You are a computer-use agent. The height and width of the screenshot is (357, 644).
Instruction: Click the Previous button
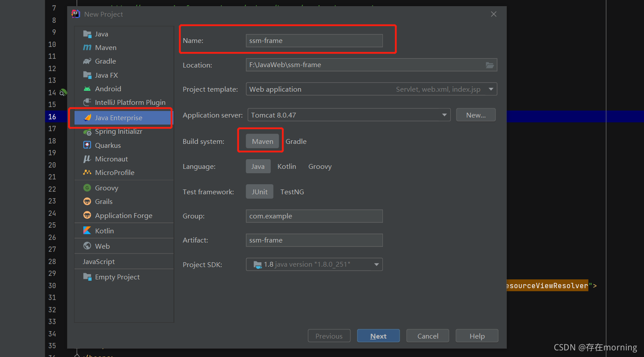pyautogui.click(x=329, y=336)
